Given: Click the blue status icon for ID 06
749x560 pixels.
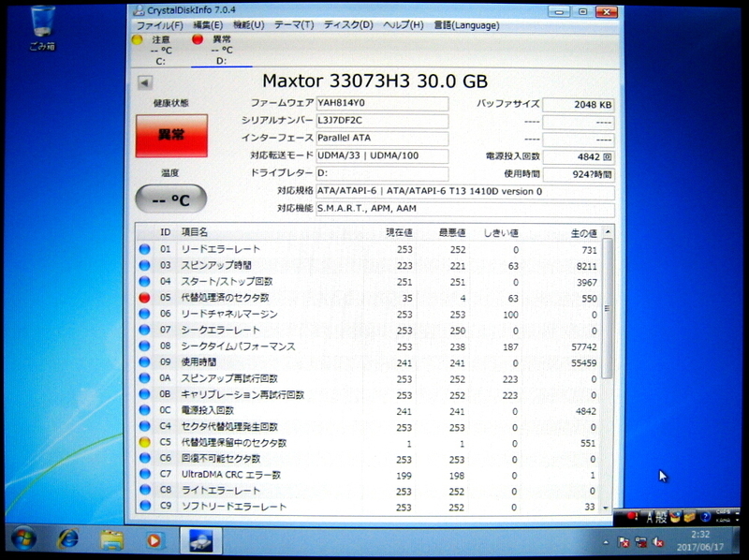Looking at the screenshot, I should tap(145, 314).
